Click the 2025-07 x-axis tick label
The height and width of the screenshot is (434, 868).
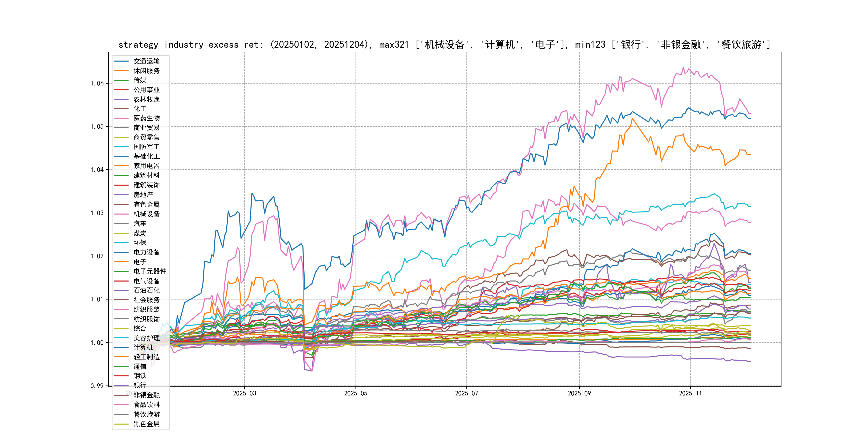click(466, 393)
